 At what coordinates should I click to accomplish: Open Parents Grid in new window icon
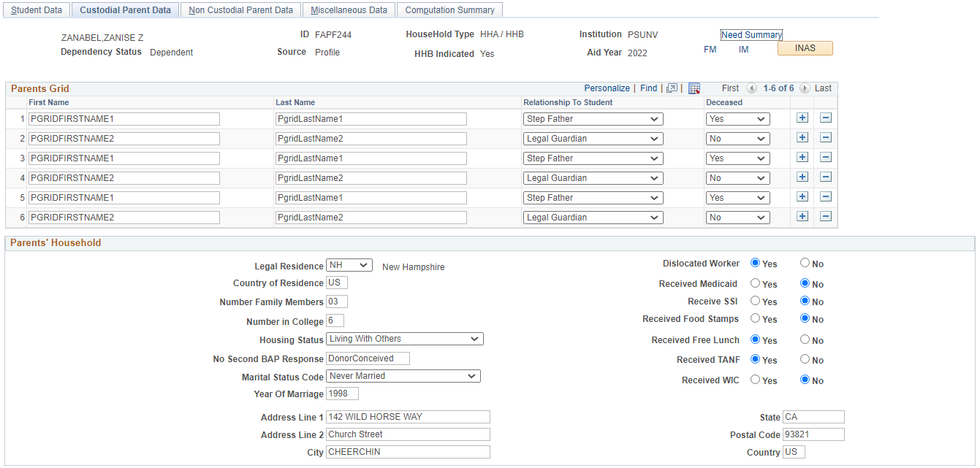click(x=672, y=88)
